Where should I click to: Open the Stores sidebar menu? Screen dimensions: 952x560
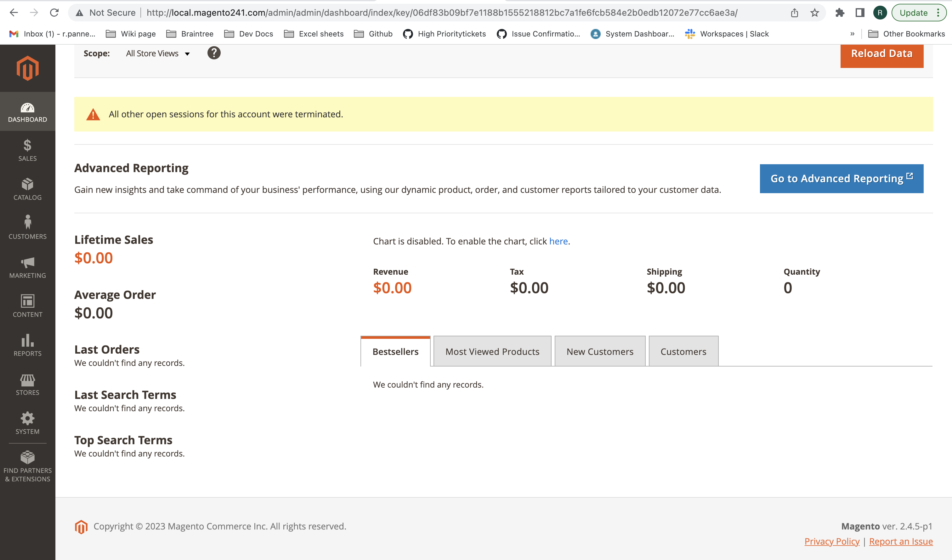[x=27, y=384]
